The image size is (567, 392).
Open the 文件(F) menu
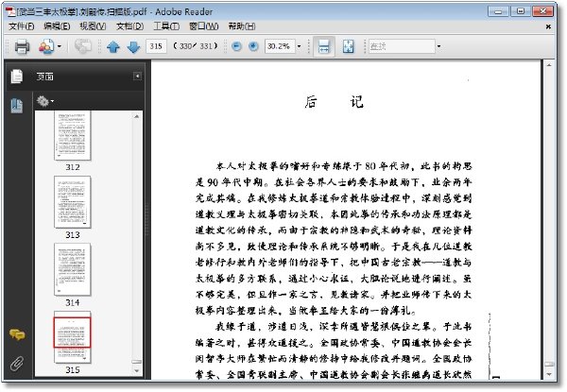click(x=22, y=26)
